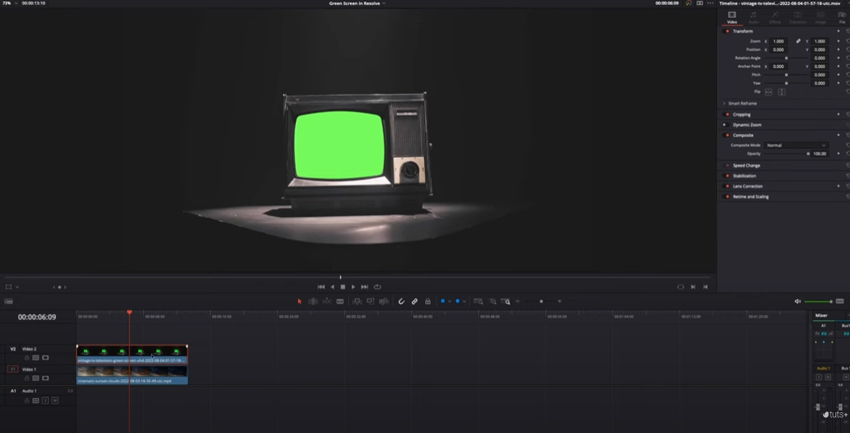Play the timeline forward
The width and height of the screenshot is (850, 433).
click(x=353, y=287)
